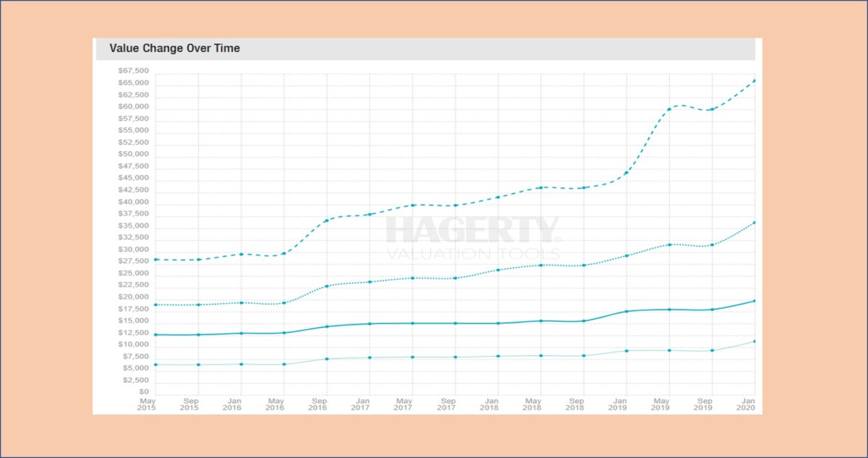Click the "May 2017" x-axis label
The image size is (868, 458).
[x=405, y=404]
